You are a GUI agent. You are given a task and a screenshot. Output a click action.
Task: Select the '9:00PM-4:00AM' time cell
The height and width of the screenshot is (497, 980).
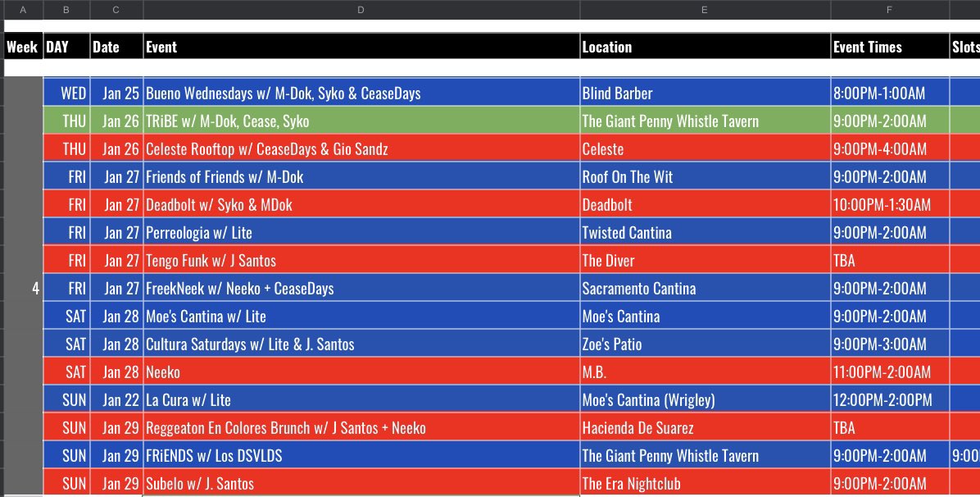click(x=889, y=148)
